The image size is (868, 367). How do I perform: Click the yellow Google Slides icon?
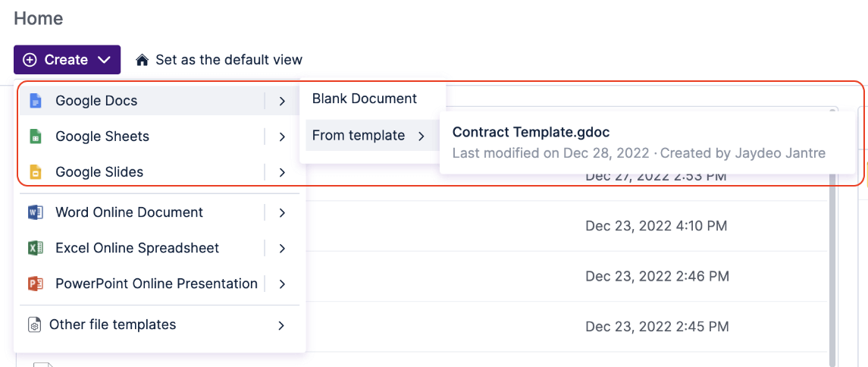(35, 172)
